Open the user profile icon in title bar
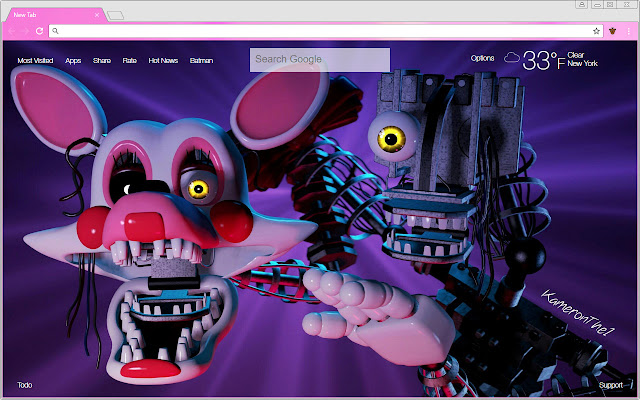This screenshot has width=640, height=400. [582, 4]
